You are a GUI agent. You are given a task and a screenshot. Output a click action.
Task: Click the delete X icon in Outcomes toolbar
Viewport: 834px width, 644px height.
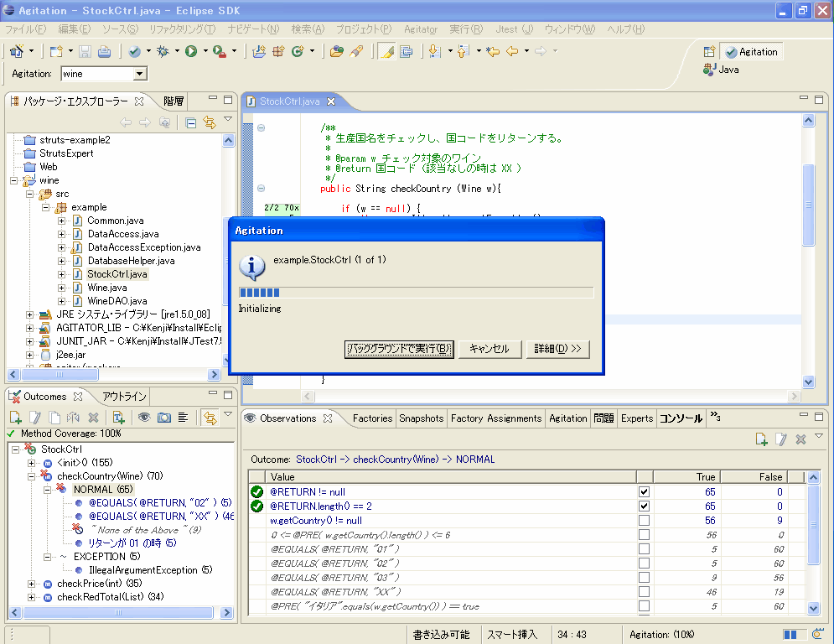[x=93, y=418]
